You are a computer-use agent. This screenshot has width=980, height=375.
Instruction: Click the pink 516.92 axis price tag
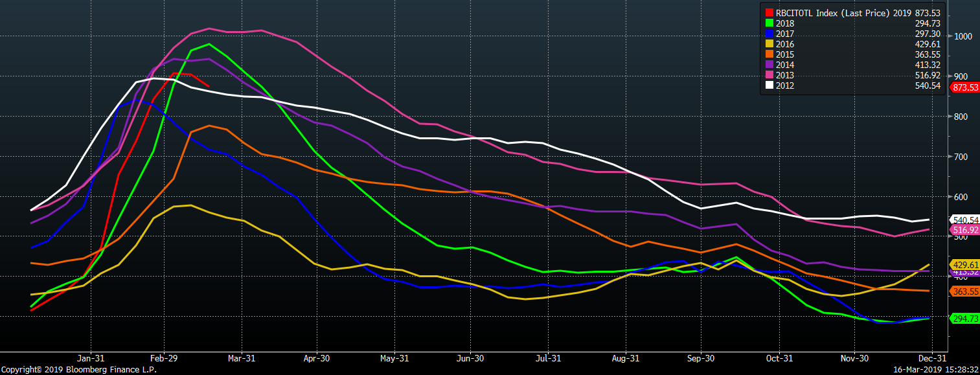[x=964, y=230]
